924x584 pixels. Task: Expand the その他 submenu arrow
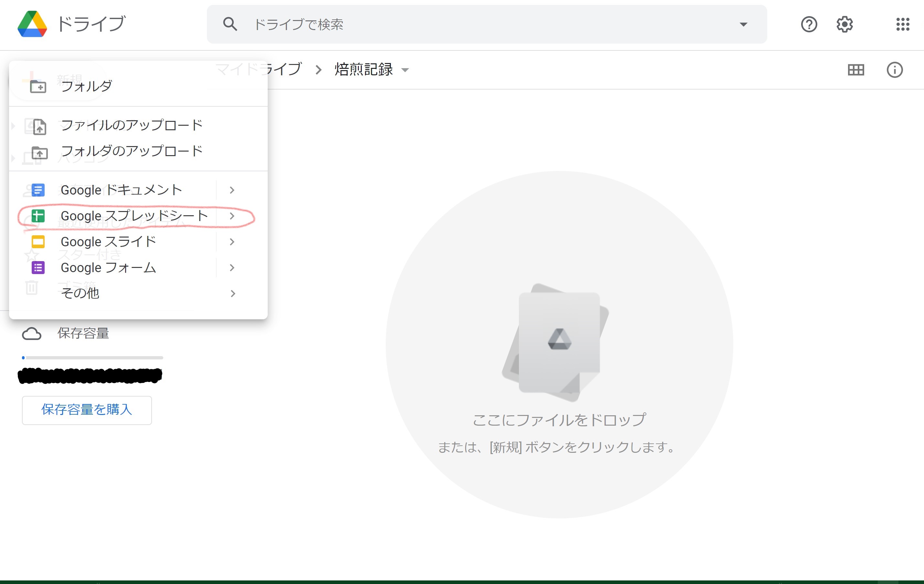point(232,293)
